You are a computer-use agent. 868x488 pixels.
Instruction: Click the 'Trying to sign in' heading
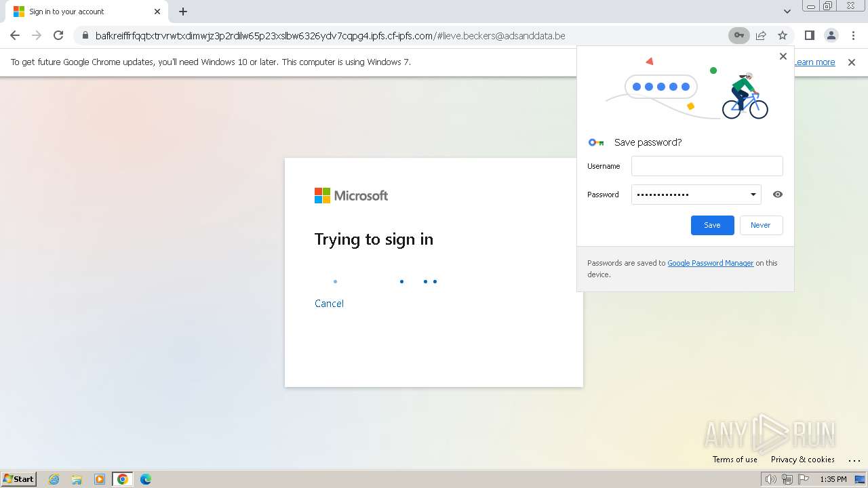374,239
